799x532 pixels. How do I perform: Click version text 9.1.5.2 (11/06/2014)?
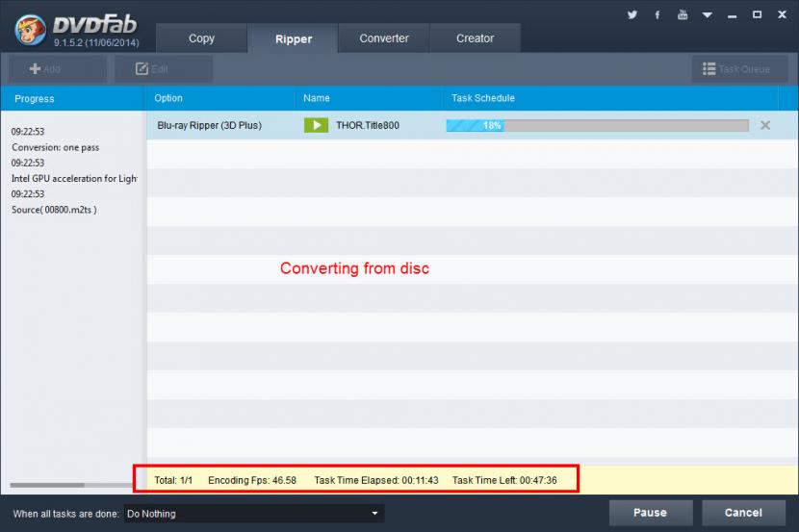point(96,42)
